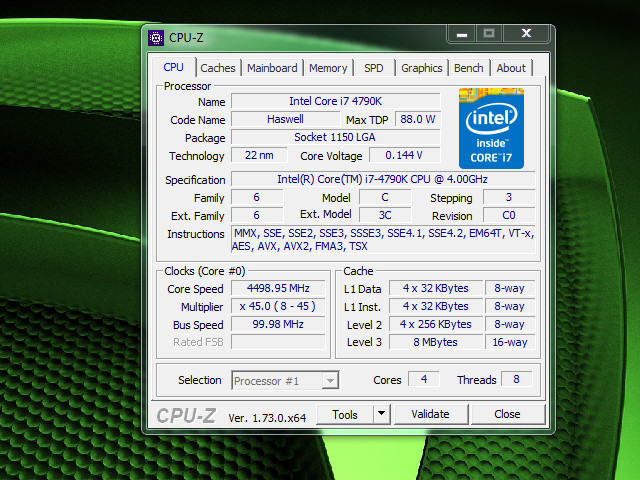Viewport: 640px width, 480px height.
Task: Click the Processor #1 dropdown arrow
Action: (x=330, y=381)
